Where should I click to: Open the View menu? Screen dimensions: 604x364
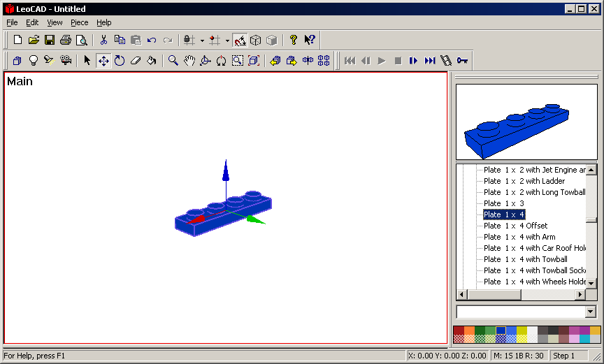55,22
